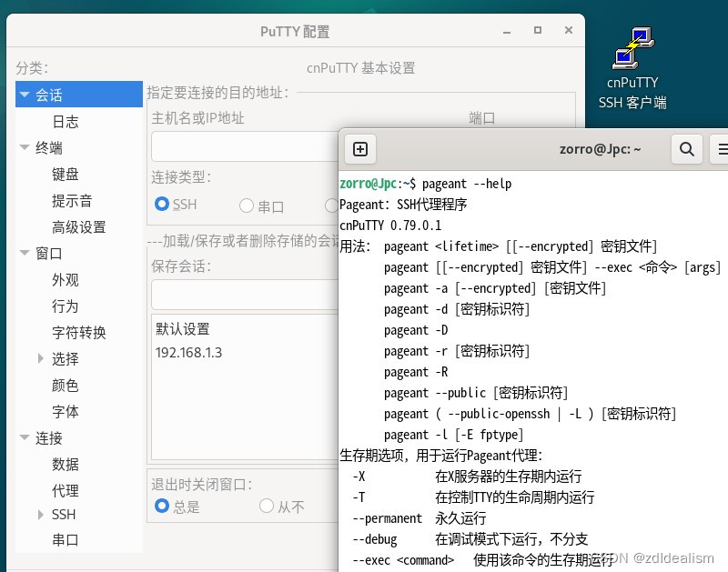Open a new tab in the terminal window
728x572 pixels.
tap(359, 148)
